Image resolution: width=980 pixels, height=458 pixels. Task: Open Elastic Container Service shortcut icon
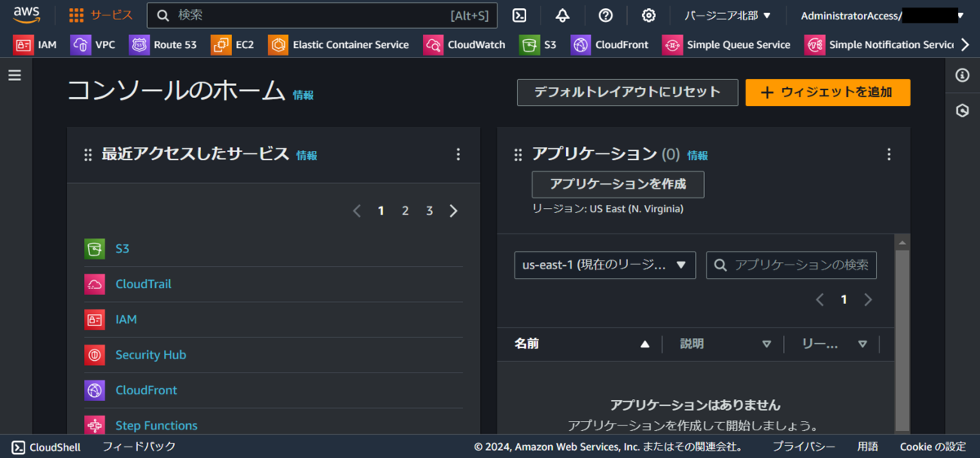(x=278, y=45)
